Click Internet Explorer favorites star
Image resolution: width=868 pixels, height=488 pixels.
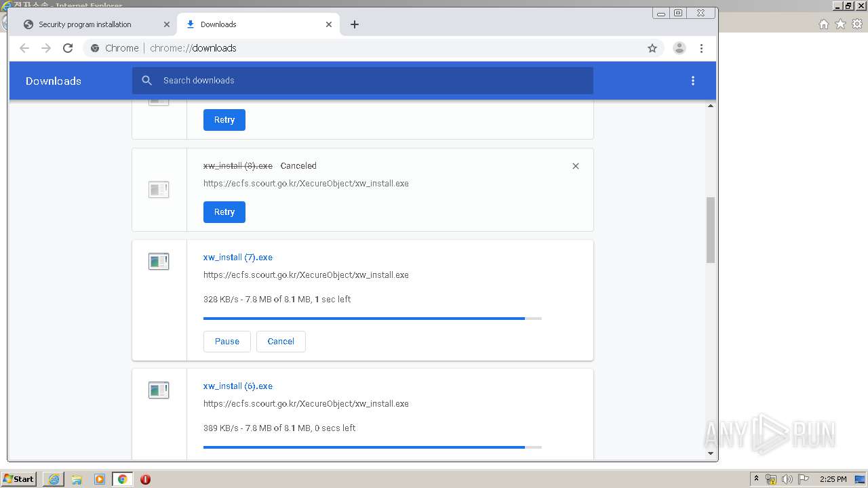(840, 24)
